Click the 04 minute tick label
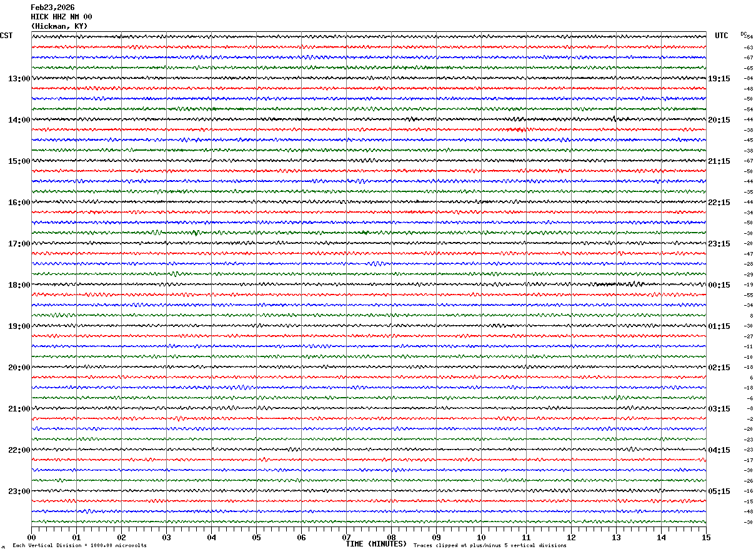Screen dimensions: 756x554 click(x=211, y=537)
